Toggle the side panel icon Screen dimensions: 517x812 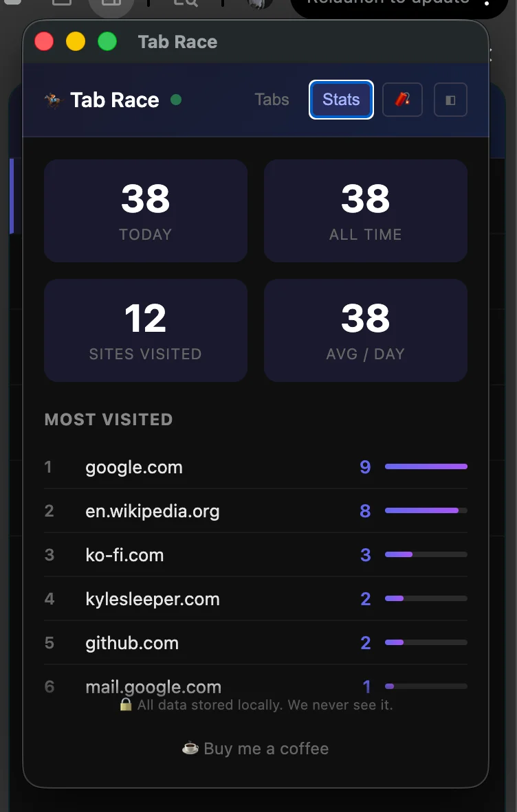coord(450,100)
